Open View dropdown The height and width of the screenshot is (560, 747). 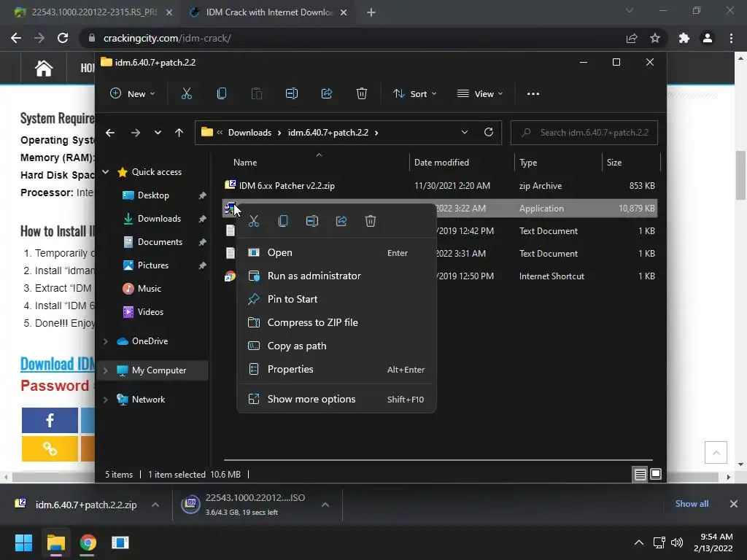pyautogui.click(x=480, y=94)
